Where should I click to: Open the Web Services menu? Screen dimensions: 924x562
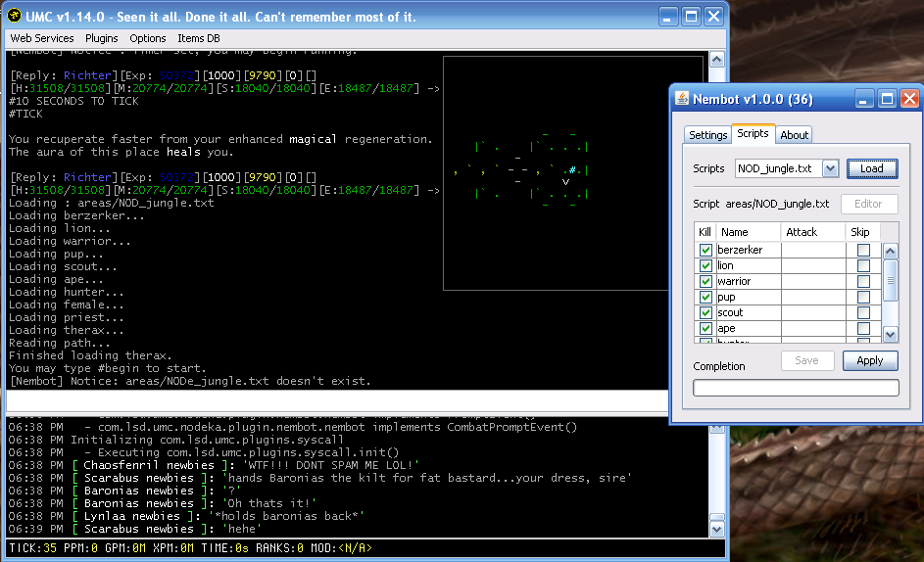point(42,38)
